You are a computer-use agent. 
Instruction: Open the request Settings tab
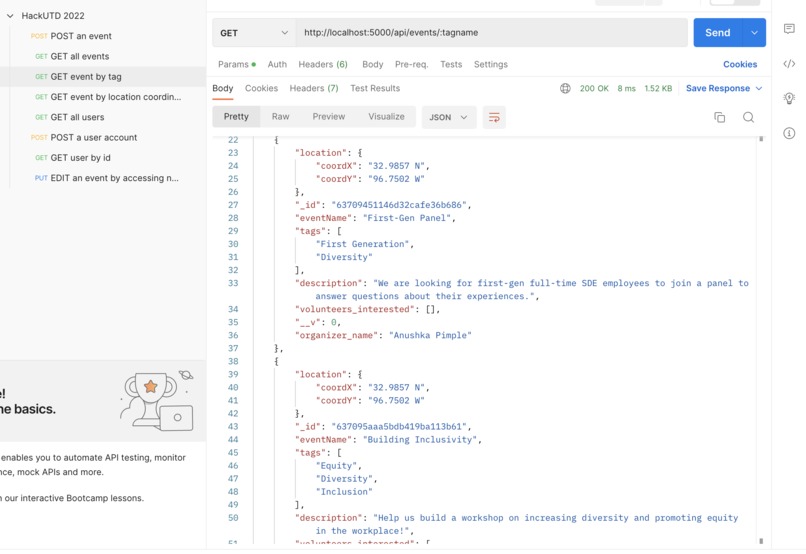pyautogui.click(x=490, y=64)
